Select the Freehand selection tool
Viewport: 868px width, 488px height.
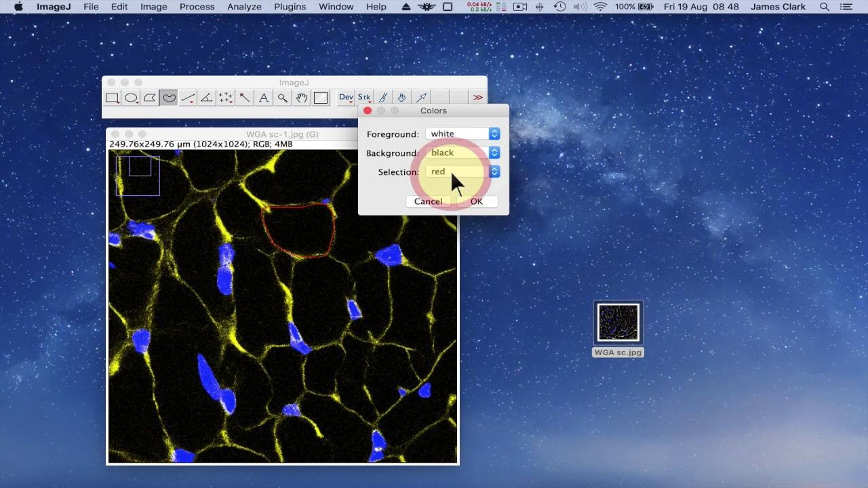pyautogui.click(x=169, y=98)
